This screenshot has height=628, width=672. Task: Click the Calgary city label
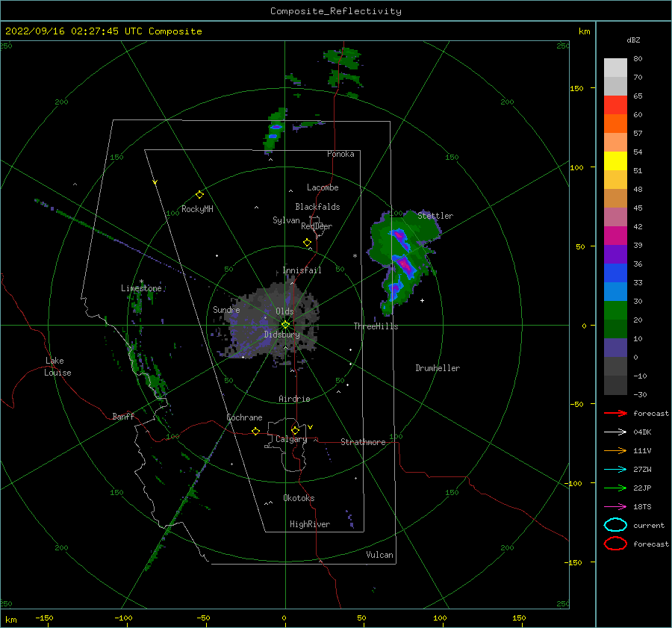291,439
